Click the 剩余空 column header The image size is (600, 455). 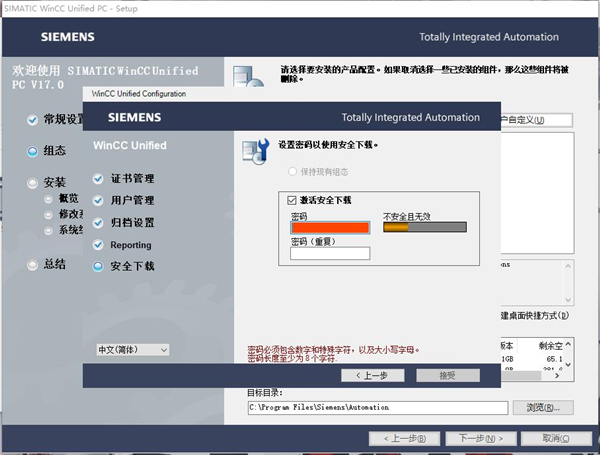551,346
